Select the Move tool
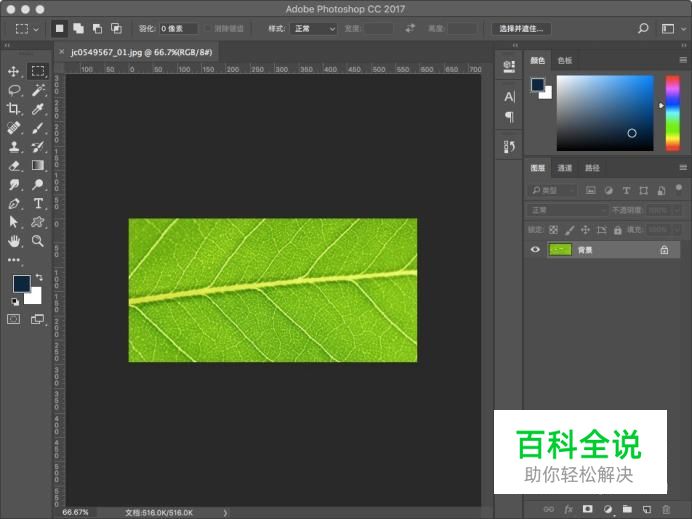This screenshot has height=519, width=692. 14,71
